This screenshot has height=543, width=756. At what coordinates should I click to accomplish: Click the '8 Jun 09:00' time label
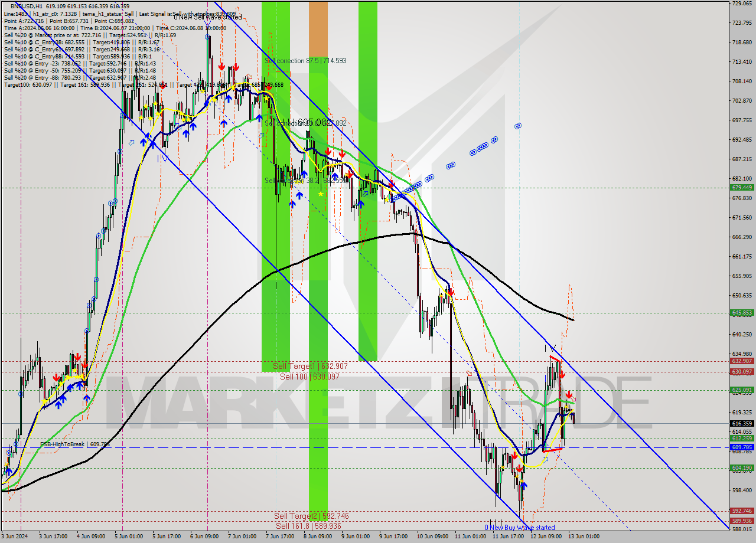point(317,537)
